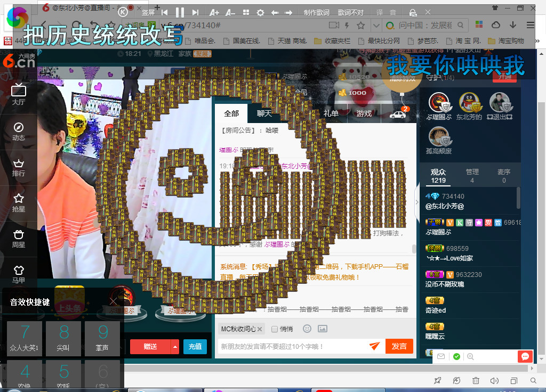Open the browser cloud sync icon
Screen dimensions: 546x392
click(x=496, y=25)
